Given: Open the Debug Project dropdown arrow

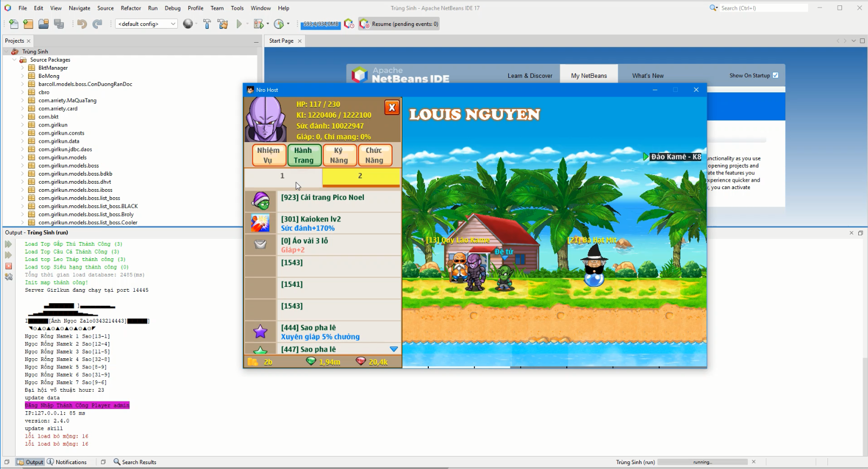Looking at the screenshot, I should click(268, 24).
